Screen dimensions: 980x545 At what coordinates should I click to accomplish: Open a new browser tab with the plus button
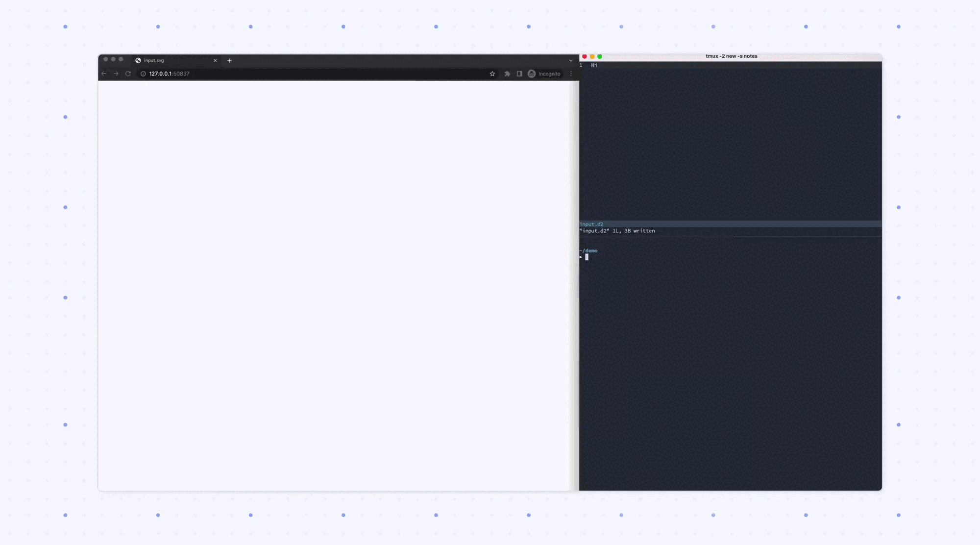[229, 60]
